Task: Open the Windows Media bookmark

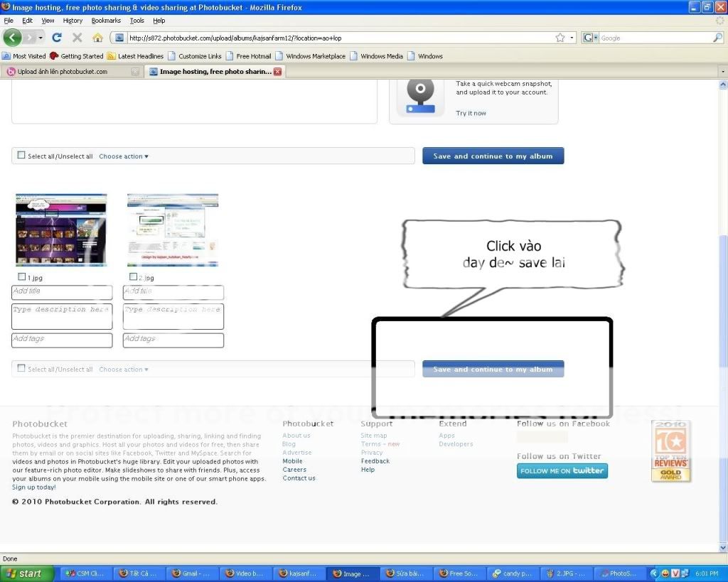Action: click(x=377, y=56)
